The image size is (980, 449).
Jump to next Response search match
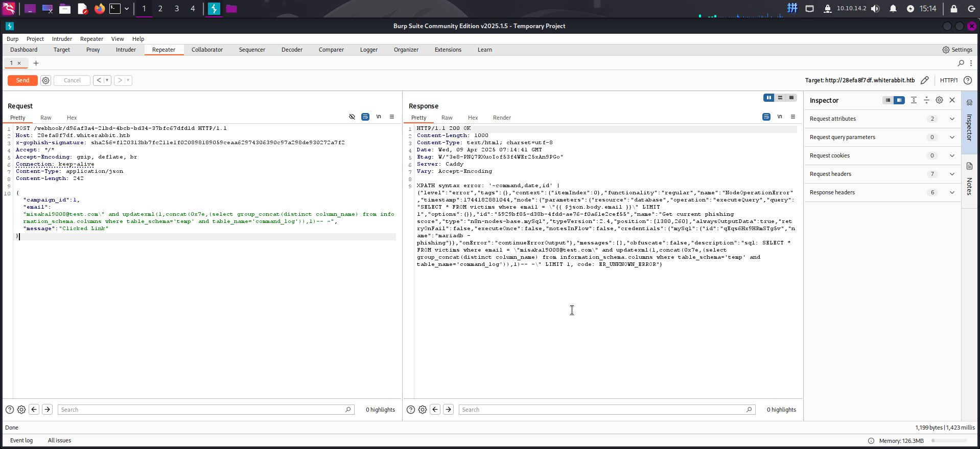point(449,410)
